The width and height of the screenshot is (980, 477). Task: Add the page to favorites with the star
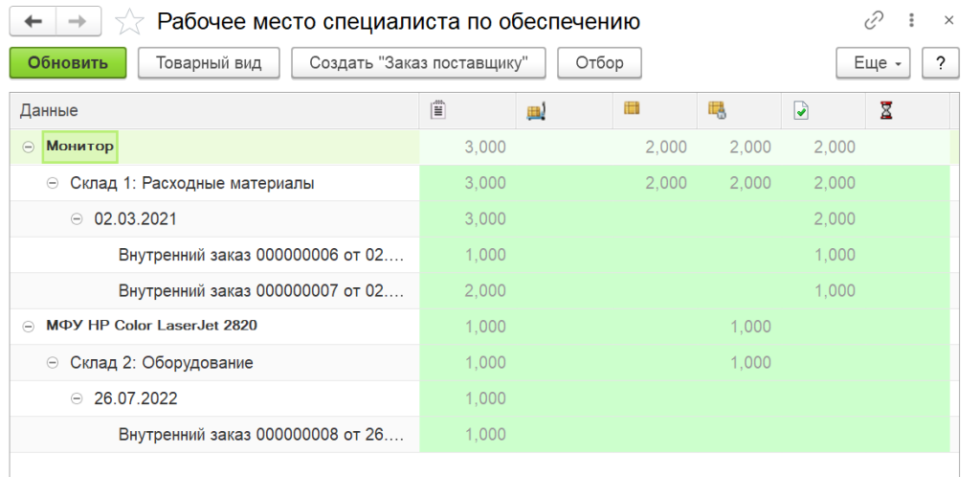[129, 21]
